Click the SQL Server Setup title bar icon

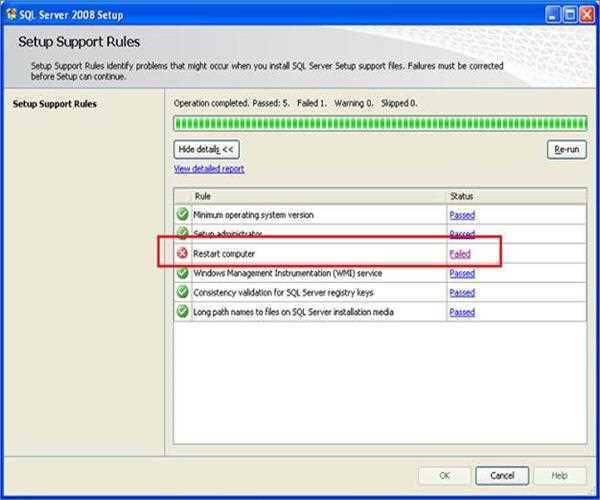[x=10, y=13]
